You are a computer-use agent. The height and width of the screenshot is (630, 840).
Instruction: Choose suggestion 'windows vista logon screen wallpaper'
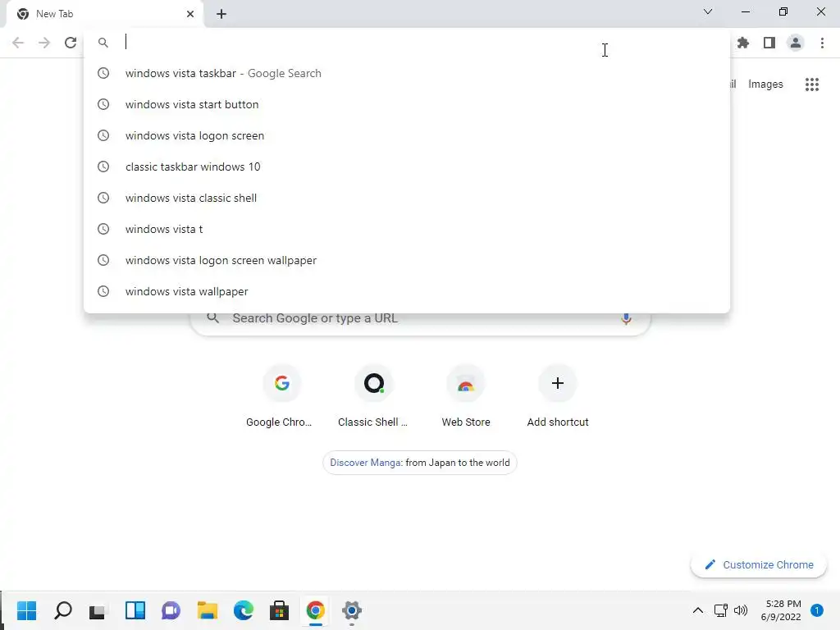[x=407, y=260]
